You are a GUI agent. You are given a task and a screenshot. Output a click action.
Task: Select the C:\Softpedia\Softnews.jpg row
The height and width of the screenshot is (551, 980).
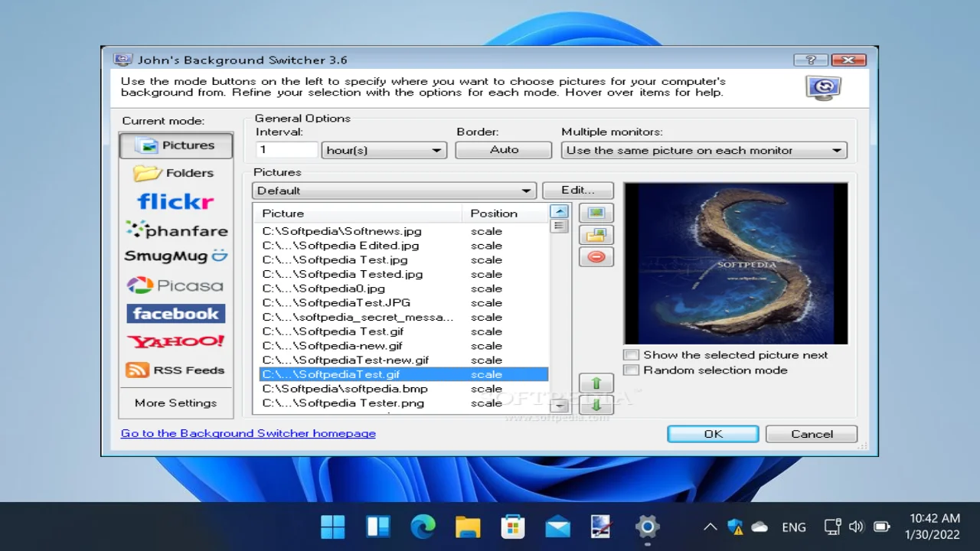[403, 231]
